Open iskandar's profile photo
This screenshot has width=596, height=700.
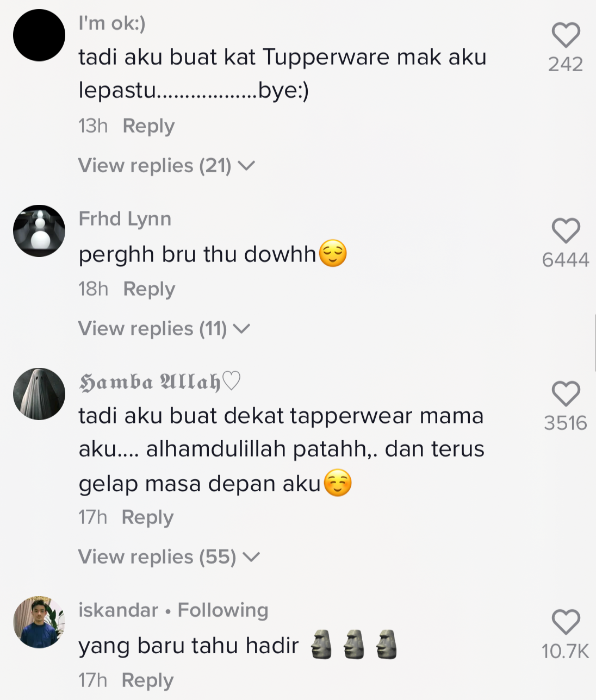39,622
